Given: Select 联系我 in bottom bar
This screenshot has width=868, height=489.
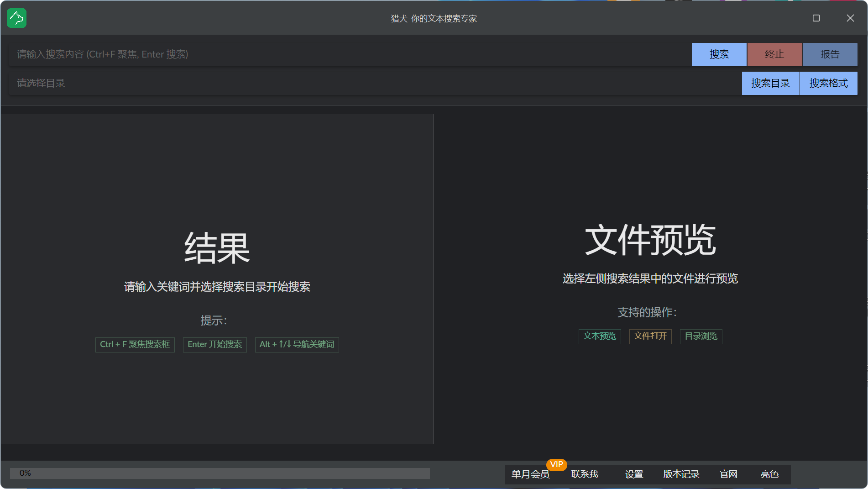Looking at the screenshot, I should [x=584, y=474].
